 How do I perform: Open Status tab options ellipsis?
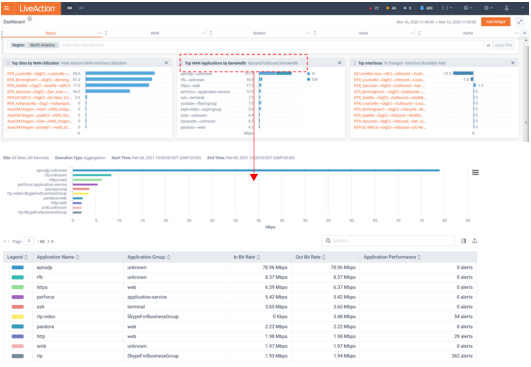[99, 33]
